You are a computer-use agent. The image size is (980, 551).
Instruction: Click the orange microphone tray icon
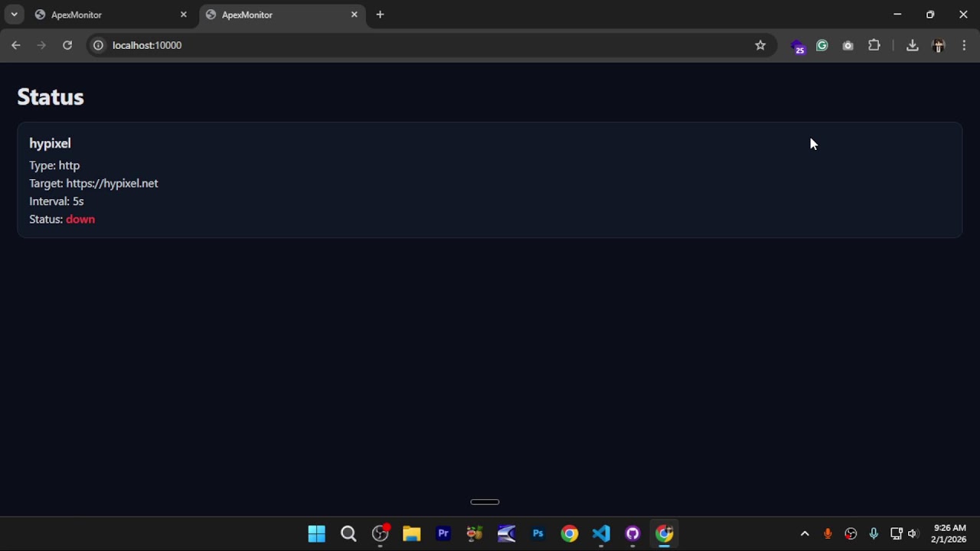click(x=828, y=534)
